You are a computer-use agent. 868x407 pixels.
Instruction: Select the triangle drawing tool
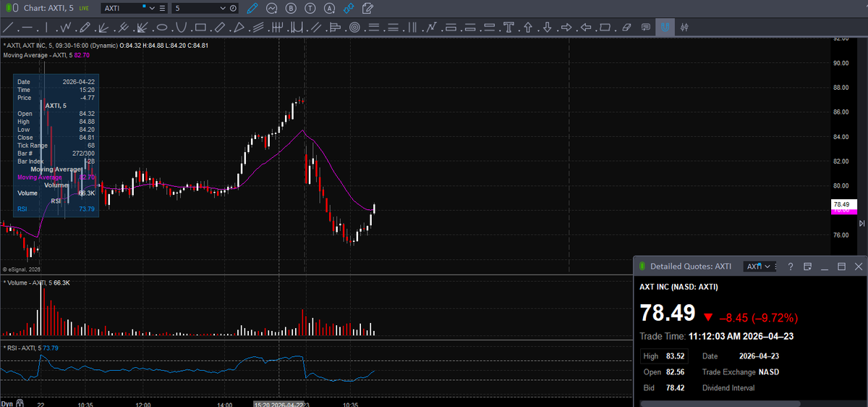coord(239,28)
